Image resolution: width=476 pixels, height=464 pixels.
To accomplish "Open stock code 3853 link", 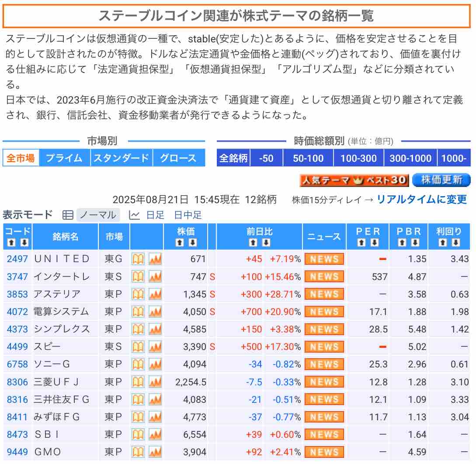I will pyautogui.click(x=17, y=294).
